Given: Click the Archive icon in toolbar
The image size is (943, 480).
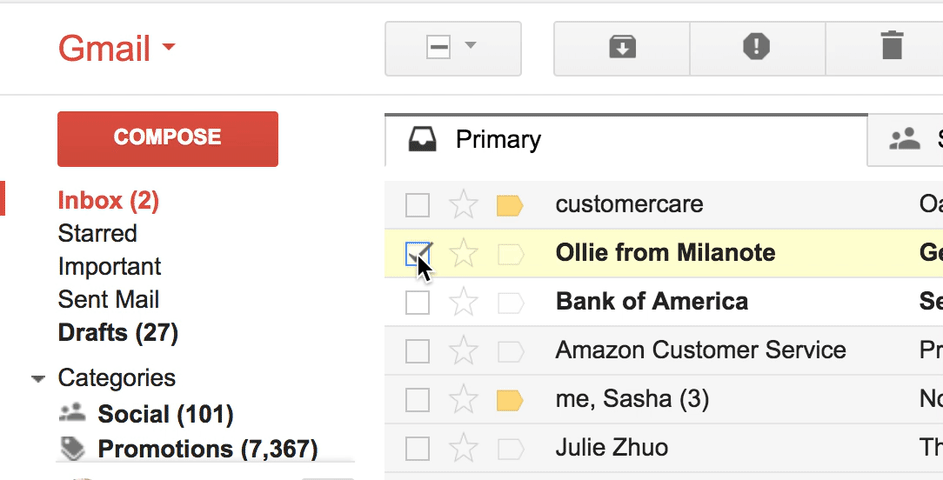Looking at the screenshot, I should coord(622,47).
